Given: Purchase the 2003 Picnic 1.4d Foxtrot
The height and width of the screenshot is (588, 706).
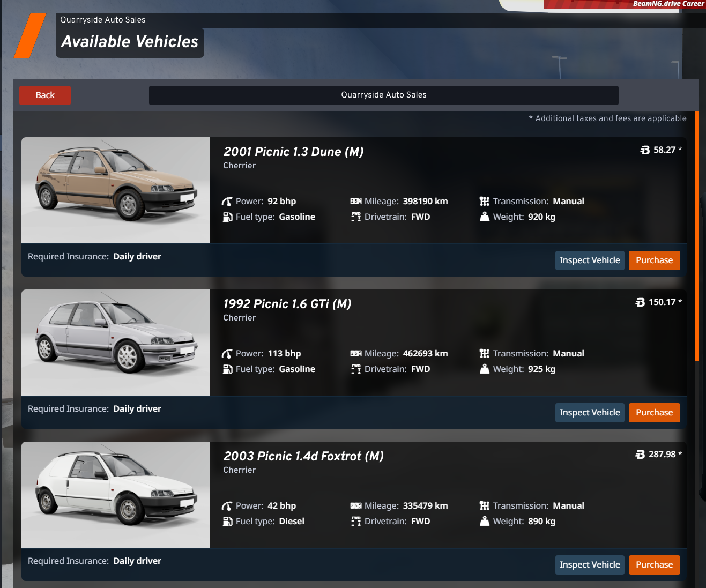Looking at the screenshot, I should (x=654, y=565).
